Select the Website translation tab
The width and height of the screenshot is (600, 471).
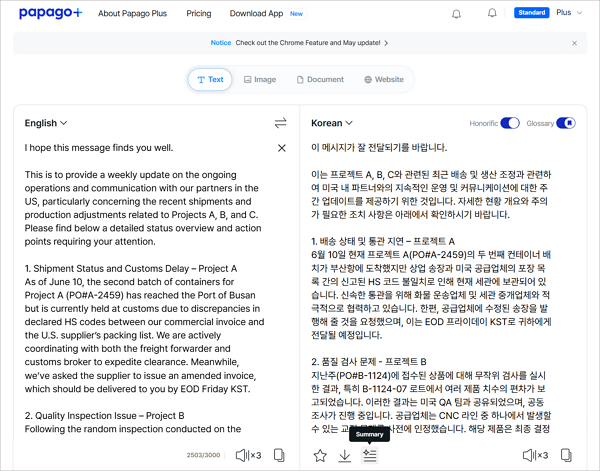pos(384,79)
